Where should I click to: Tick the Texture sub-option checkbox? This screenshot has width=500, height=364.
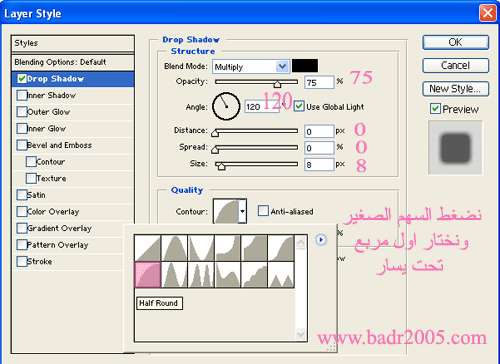[31, 178]
